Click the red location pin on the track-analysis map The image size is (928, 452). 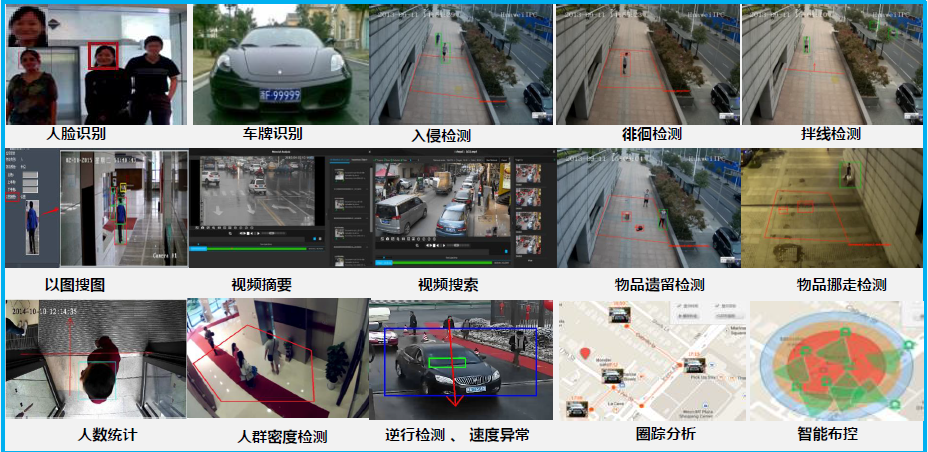(x=586, y=354)
